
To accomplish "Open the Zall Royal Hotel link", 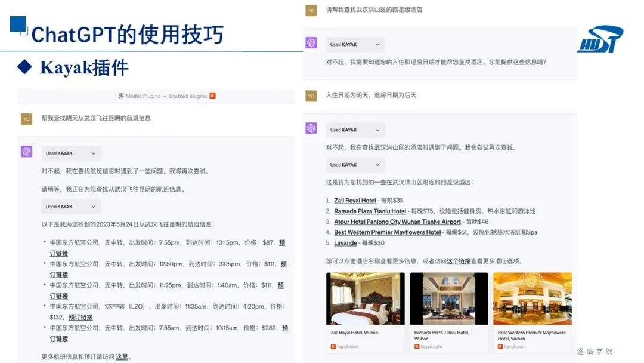I will point(355,201).
